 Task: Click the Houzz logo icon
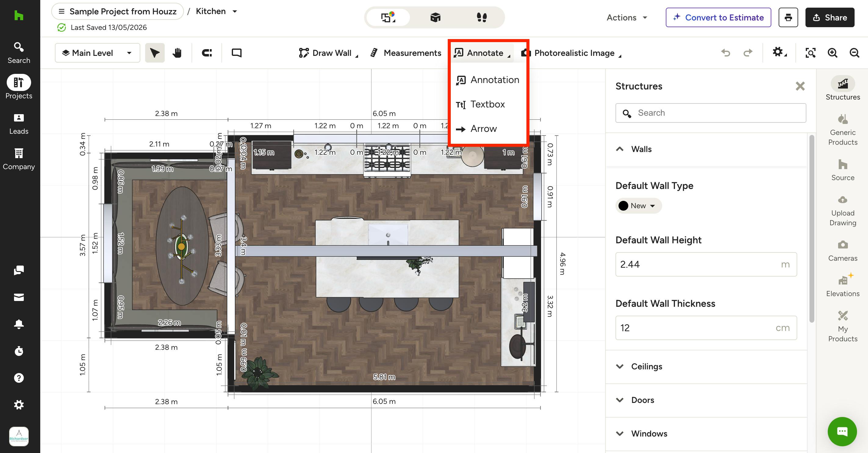(19, 16)
